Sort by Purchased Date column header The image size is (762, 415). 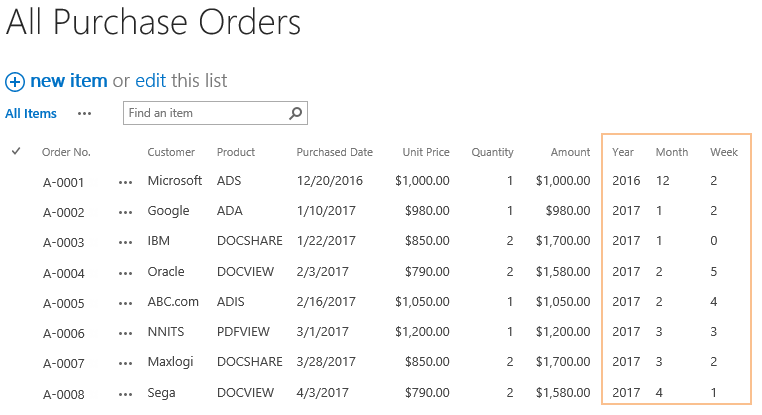[x=334, y=152]
